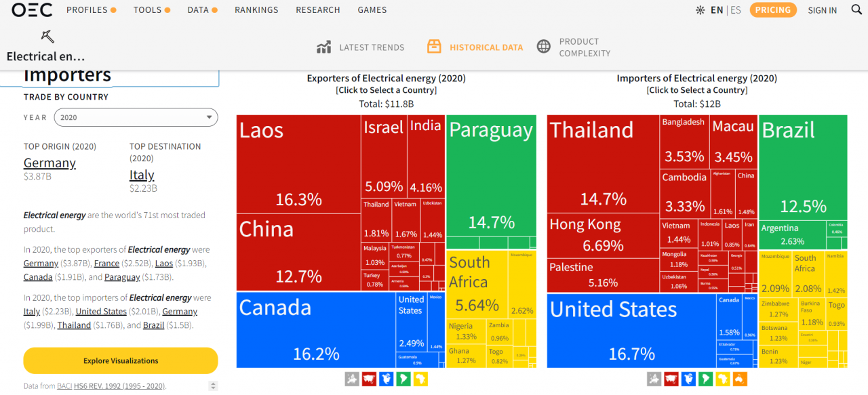Image resolution: width=868 pixels, height=395 pixels.
Task: Click the United States link in importers text
Action: click(101, 312)
